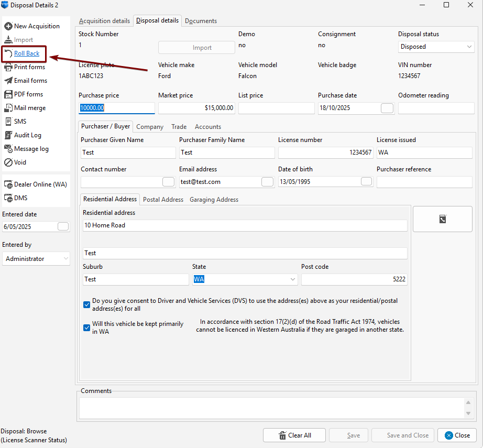
Task: Untick the DVS address consent checkbox
Action: (86, 304)
